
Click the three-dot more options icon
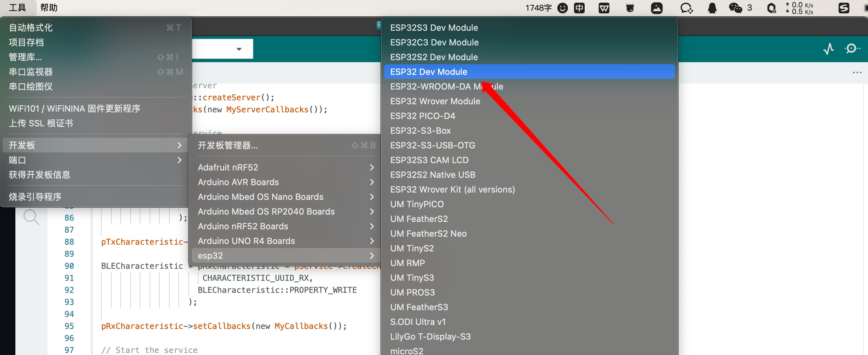point(857,73)
